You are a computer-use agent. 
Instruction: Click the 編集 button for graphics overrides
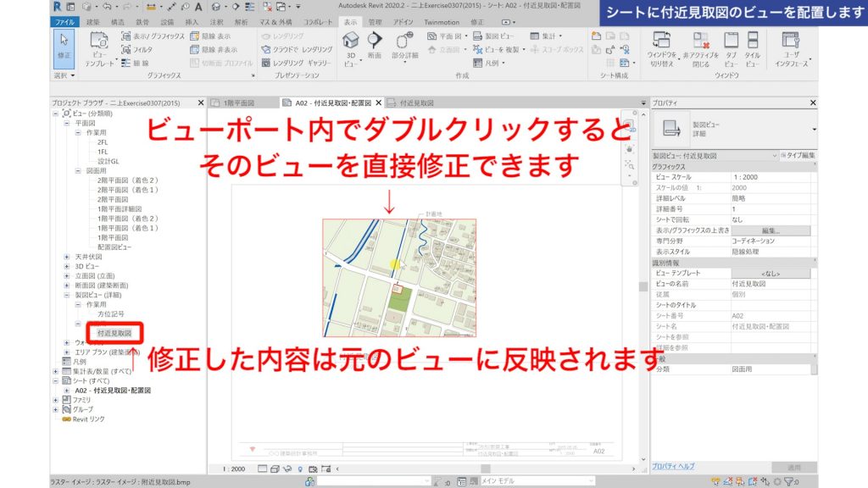771,230
